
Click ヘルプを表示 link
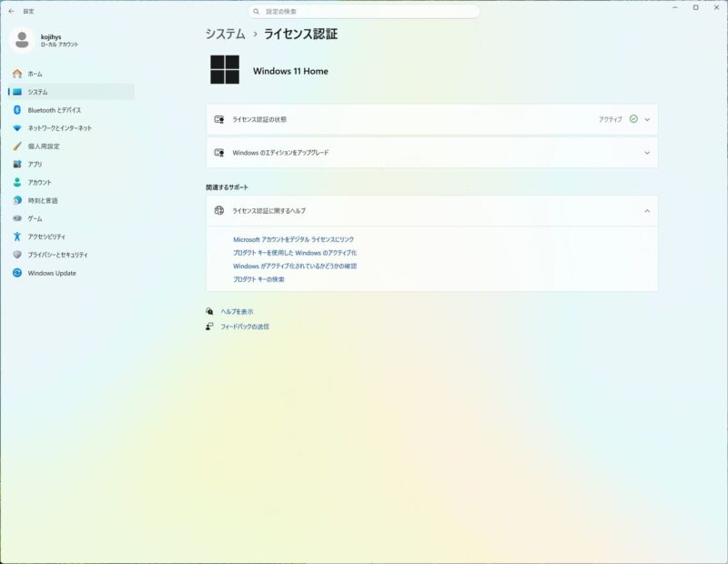click(x=237, y=312)
